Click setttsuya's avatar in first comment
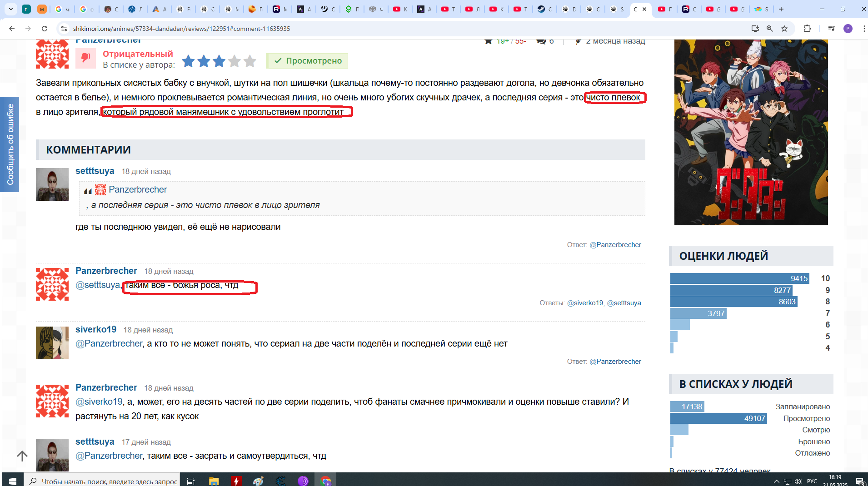This screenshot has height=486, width=868. pos(52,184)
